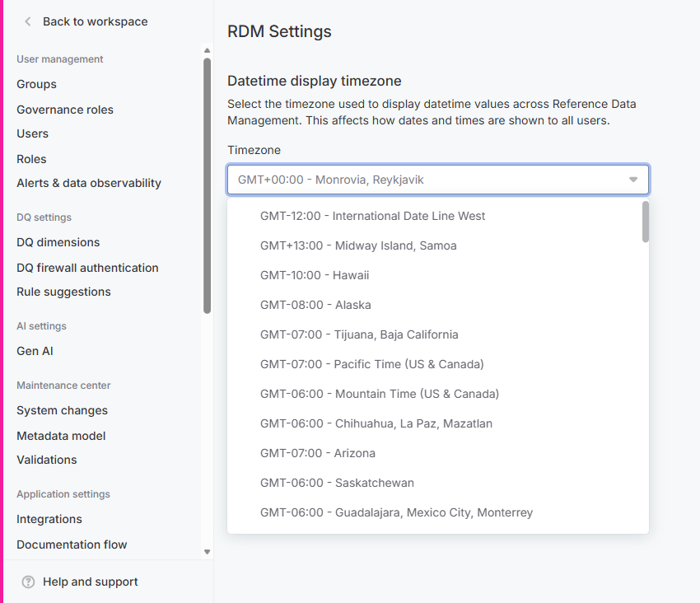Select GMT-10:00 Hawaii timezone option
Image resolution: width=700 pixels, height=603 pixels.
tap(315, 275)
